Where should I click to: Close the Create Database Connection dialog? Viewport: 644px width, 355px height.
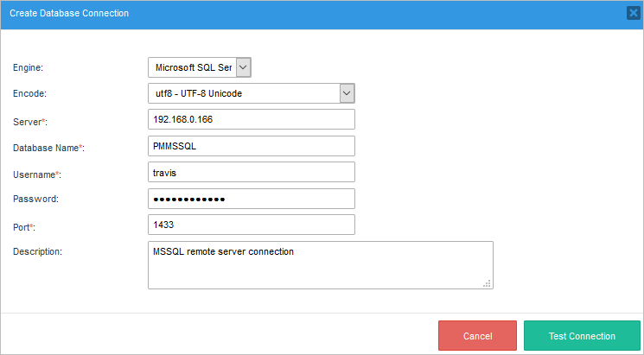tap(633, 13)
